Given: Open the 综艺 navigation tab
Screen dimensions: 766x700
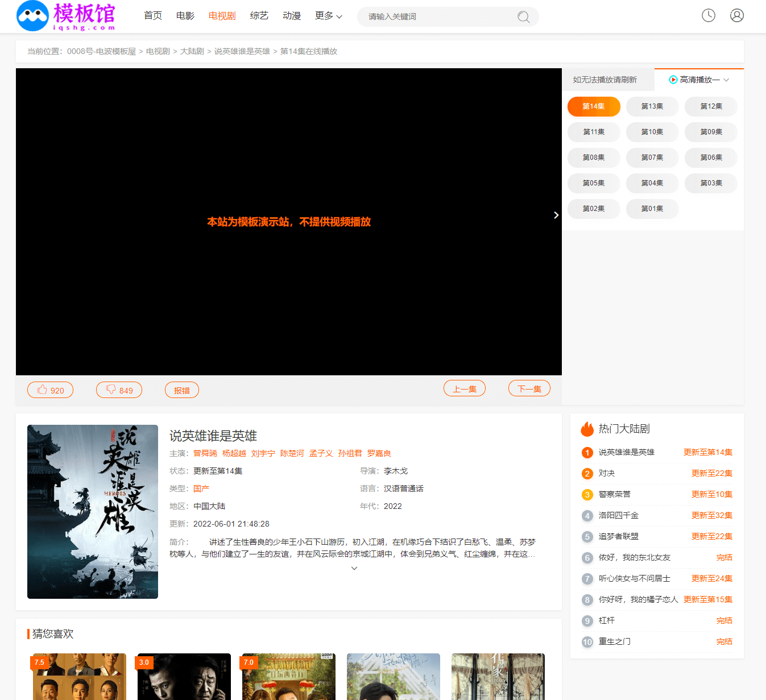Looking at the screenshot, I should tap(259, 16).
